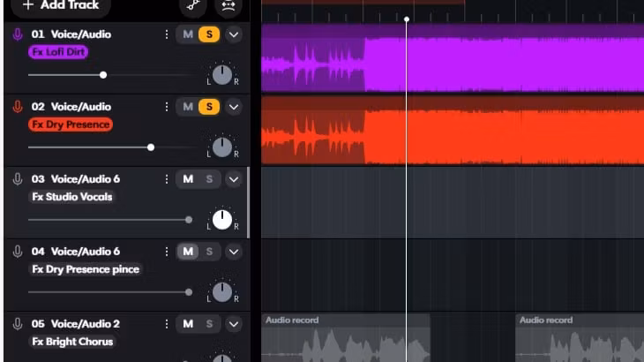Arm track 02 red microphone icon

(18, 107)
